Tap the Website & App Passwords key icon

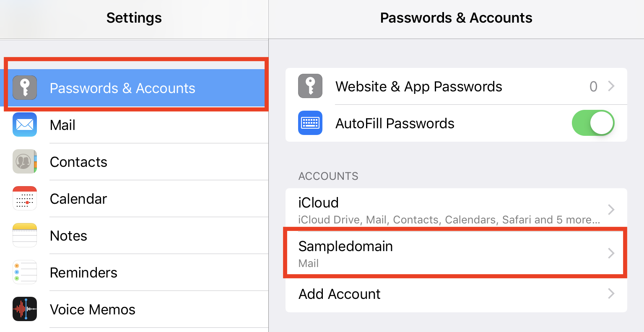(310, 86)
